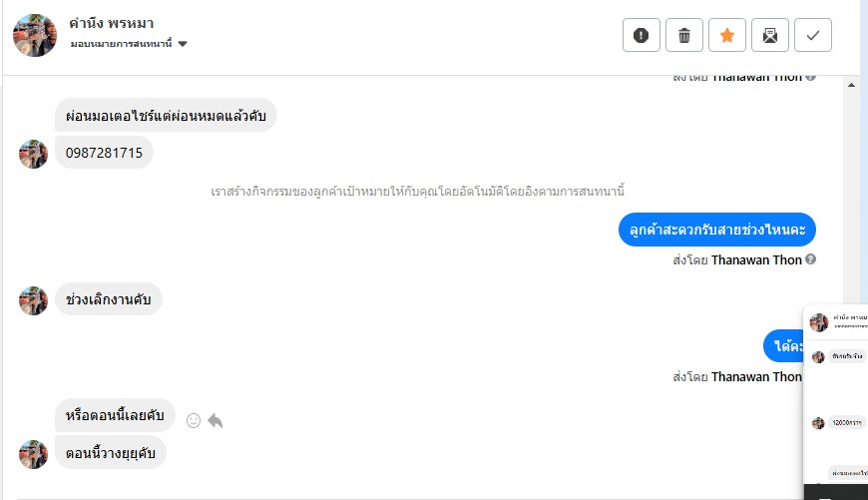The image size is (868, 500).
Task: Click the orange star follow-up icon
Action: pos(727,36)
